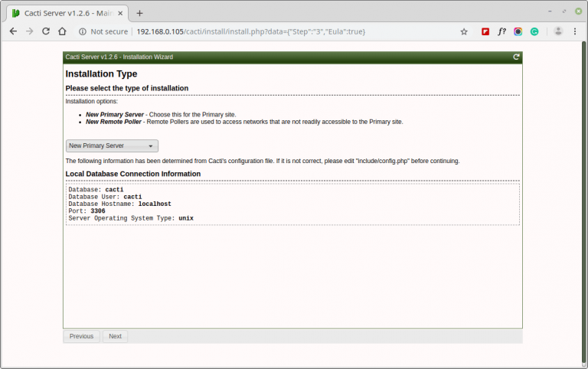Screen dimensions: 588x369
Task: Refresh the wizard using the header icon
Action: (516, 57)
